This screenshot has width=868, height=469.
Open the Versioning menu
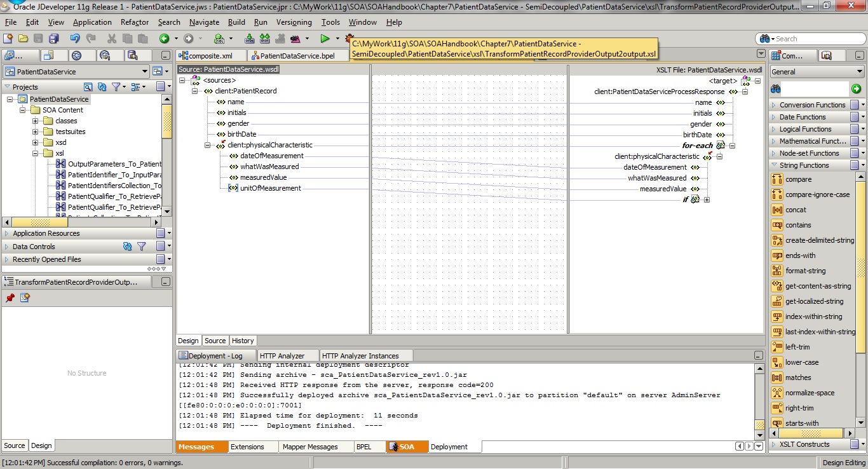294,22
